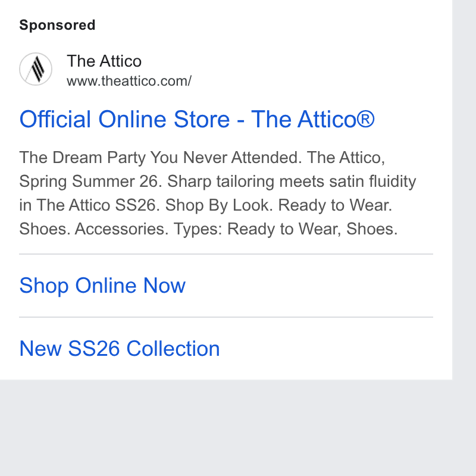Screen dimensions: 476x476
Task: Click The Attico advertiser name
Action: pos(104,61)
